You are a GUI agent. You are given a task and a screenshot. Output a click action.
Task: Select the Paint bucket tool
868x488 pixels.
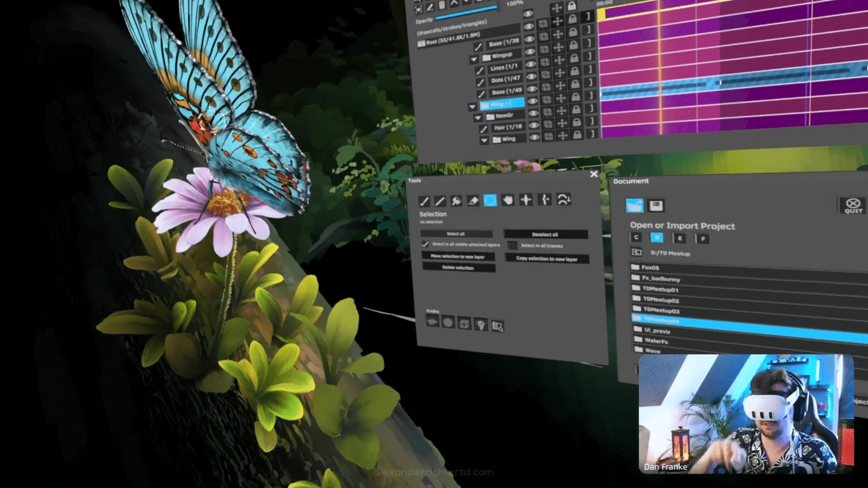[457, 201]
